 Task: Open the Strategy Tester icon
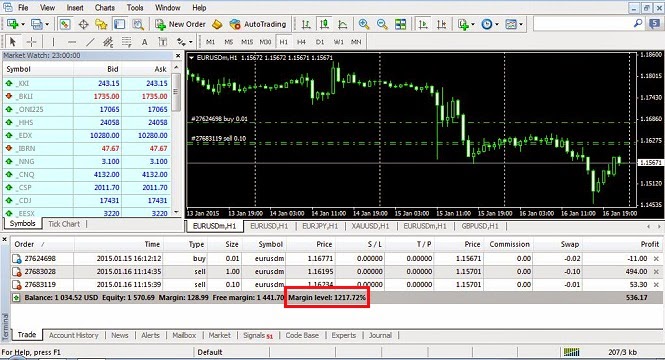coord(138,25)
